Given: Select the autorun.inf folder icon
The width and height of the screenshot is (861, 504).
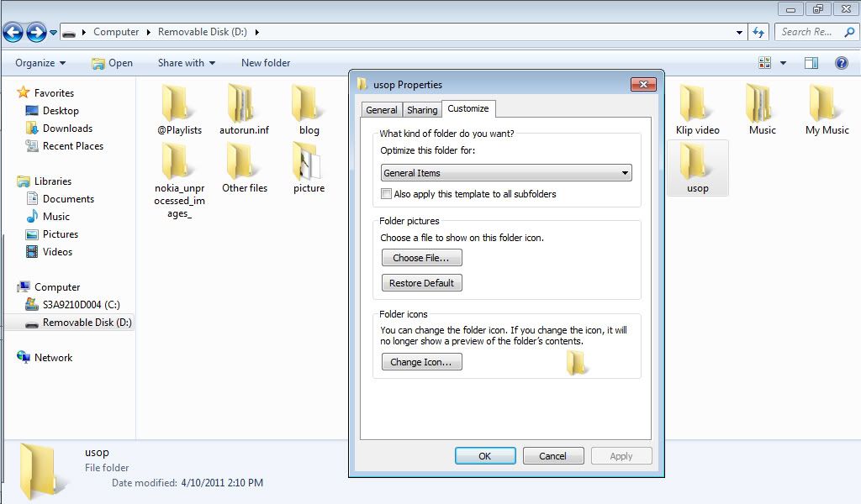Looking at the screenshot, I should [244, 104].
